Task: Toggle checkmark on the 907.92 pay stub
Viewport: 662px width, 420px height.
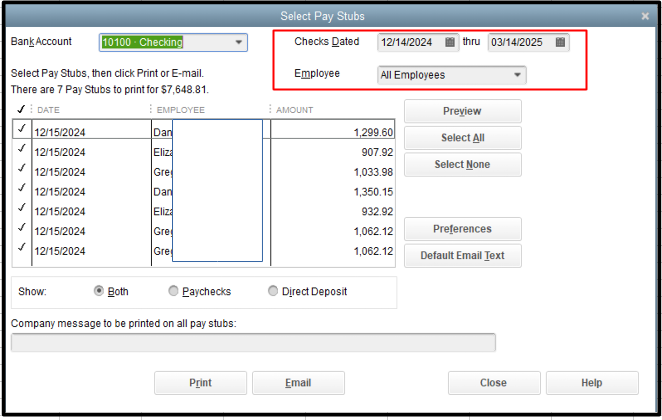Action: pos(22,149)
